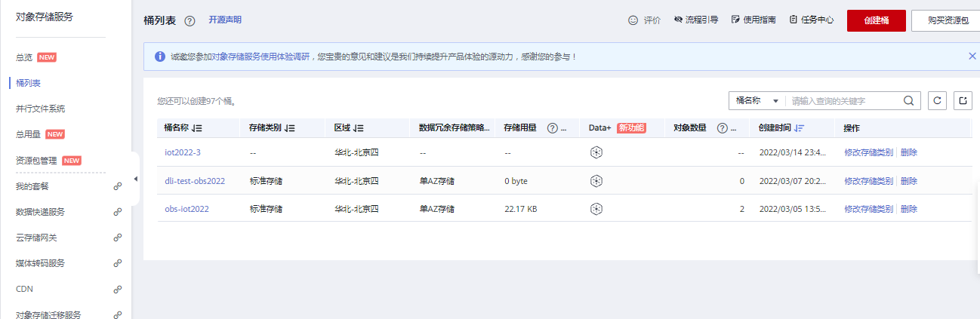Open 并行文件系统 in the sidebar
Image resolution: width=980 pixels, height=319 pixels.
click(x=40, y=109)
